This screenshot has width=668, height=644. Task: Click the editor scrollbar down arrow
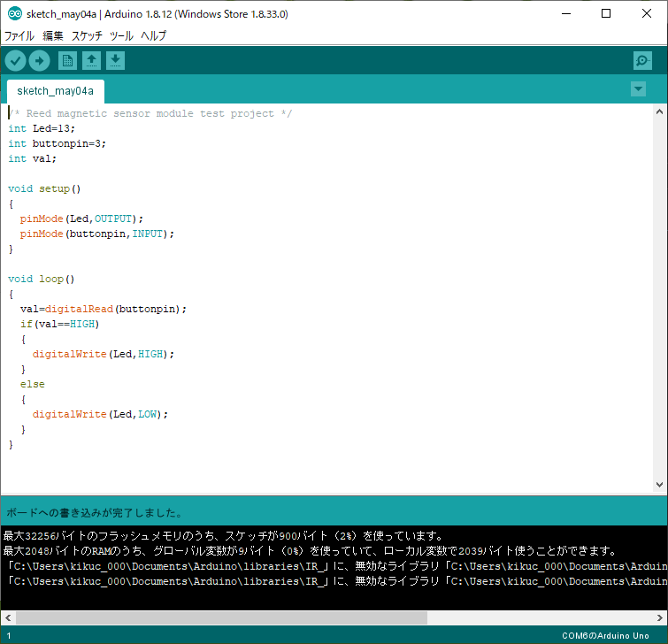pos(660,485)
